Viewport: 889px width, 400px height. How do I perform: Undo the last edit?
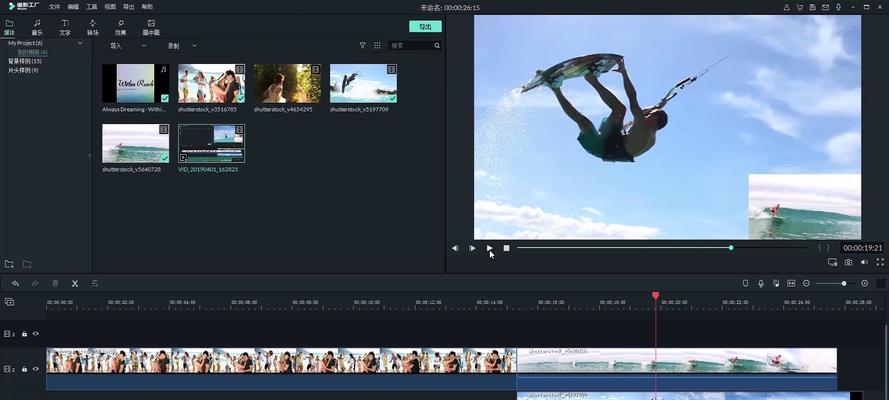pyautogui.click(x=16, y=283)
